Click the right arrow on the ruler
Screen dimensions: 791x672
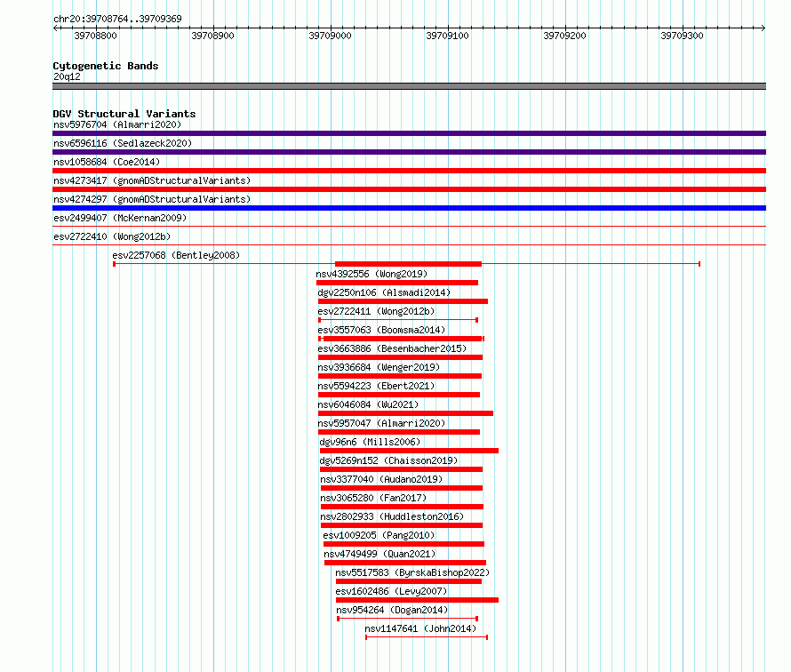tap(763, 28)
